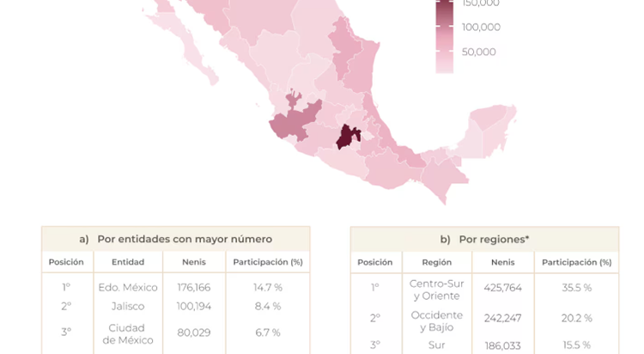Select the Centro-Sur y Oriente region cell
644x354 pixels.
pos(436,290)
